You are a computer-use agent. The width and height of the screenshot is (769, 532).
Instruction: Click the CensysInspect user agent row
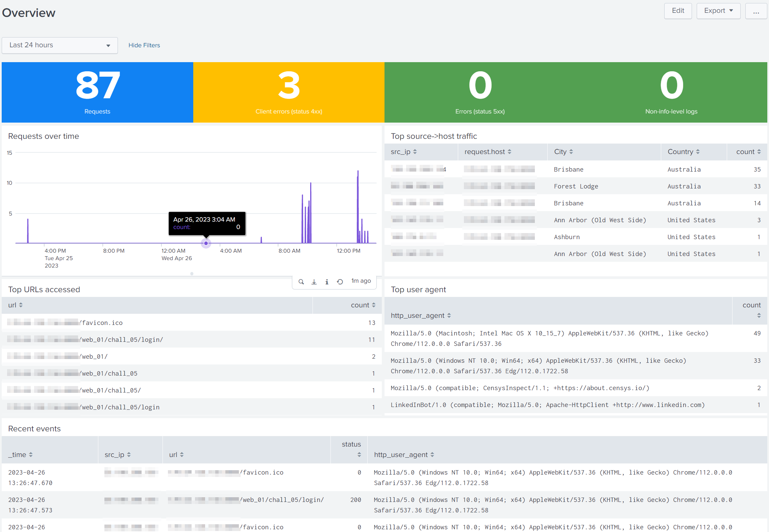pyautogui.click(x=576, y=388)
